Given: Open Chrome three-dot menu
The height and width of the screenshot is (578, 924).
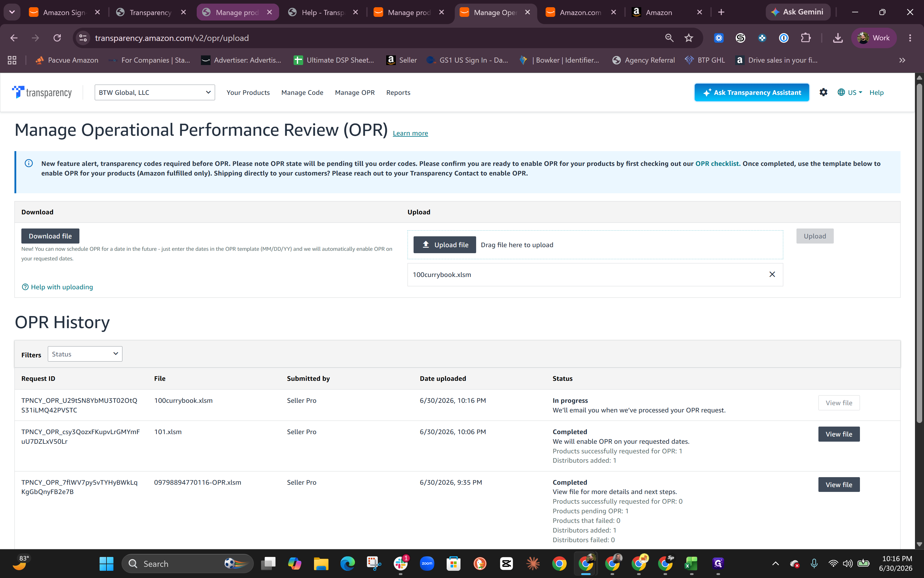Looking at the screenshot, I should [910, 38].
